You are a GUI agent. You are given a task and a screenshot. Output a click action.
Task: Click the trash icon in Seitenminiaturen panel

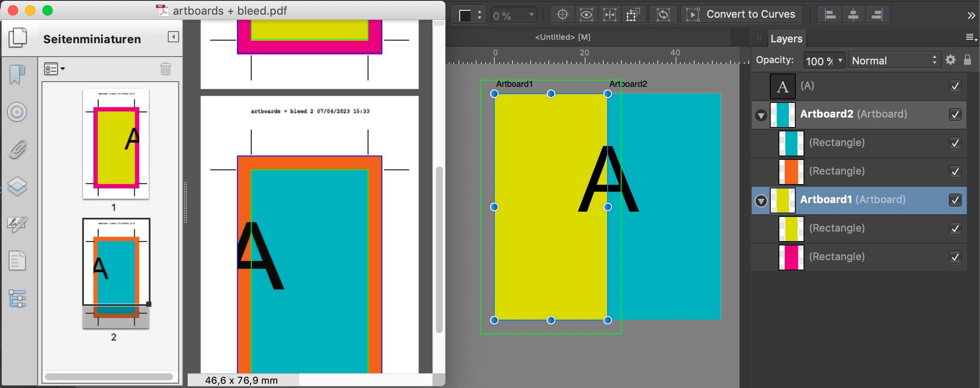click(166, 69)
